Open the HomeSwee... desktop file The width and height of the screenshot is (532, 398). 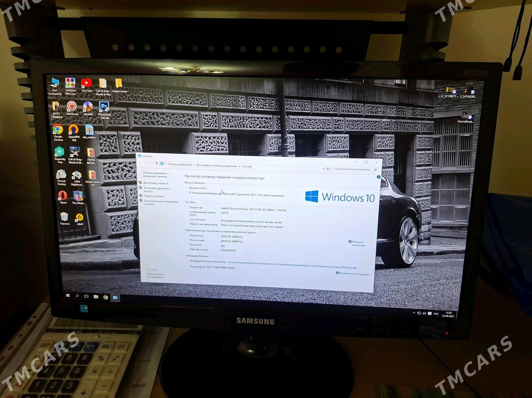click(466, 117)
